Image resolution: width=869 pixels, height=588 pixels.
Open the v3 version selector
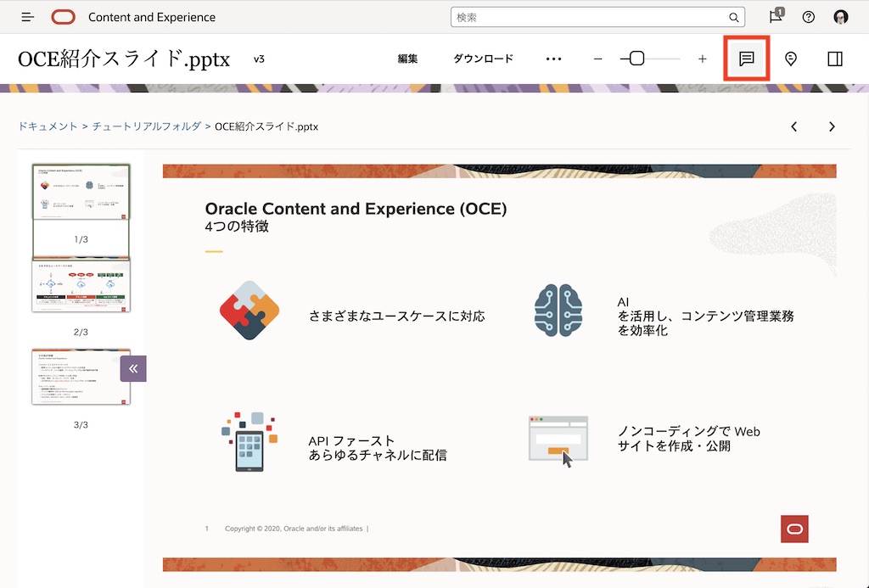point(259,59)
